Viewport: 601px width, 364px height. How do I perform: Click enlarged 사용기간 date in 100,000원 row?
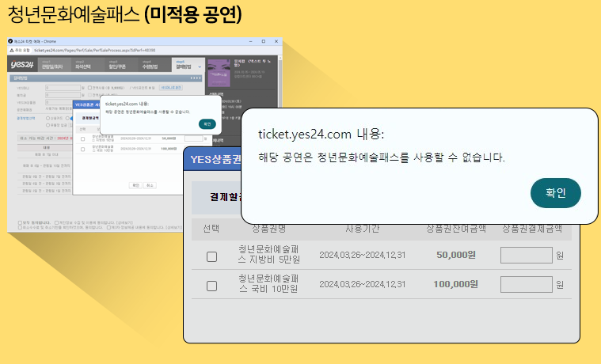pos(362,284)
